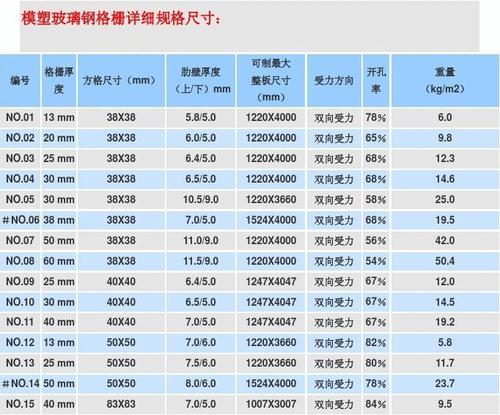Click the 84% open rate cell
This screenshot has height=415, width=500.
[x=376, y=404]
